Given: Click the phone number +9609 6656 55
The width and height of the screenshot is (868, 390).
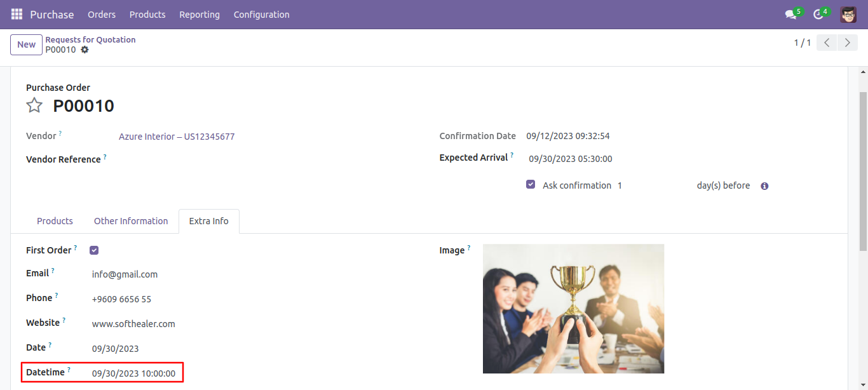Looking at the screenshot, I should [x=121, y=299].
